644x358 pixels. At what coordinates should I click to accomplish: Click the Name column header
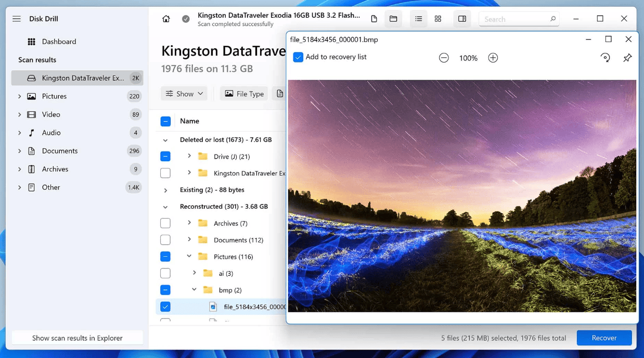pos(189,121)
